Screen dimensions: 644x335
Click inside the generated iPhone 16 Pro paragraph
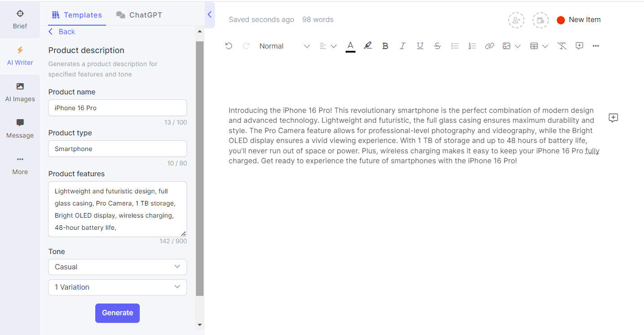coord(414,135)
